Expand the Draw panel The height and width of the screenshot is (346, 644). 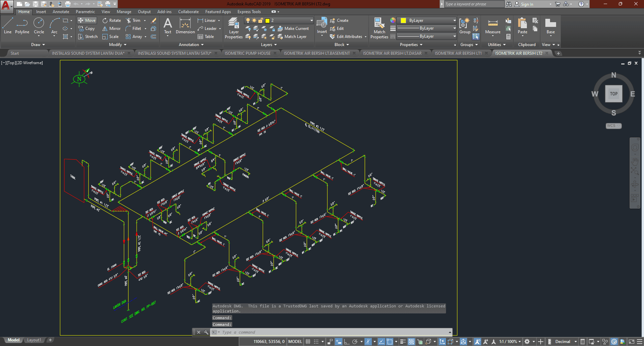click(38, 45)
